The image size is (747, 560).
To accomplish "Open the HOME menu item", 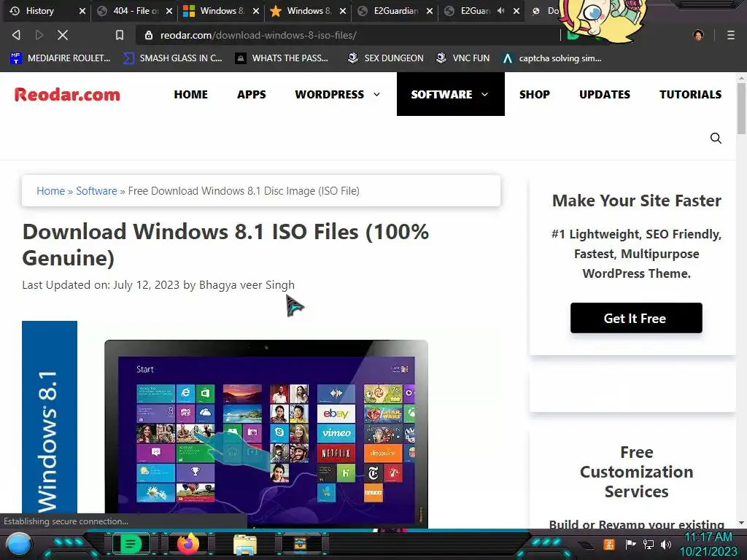I will [190, 94].
